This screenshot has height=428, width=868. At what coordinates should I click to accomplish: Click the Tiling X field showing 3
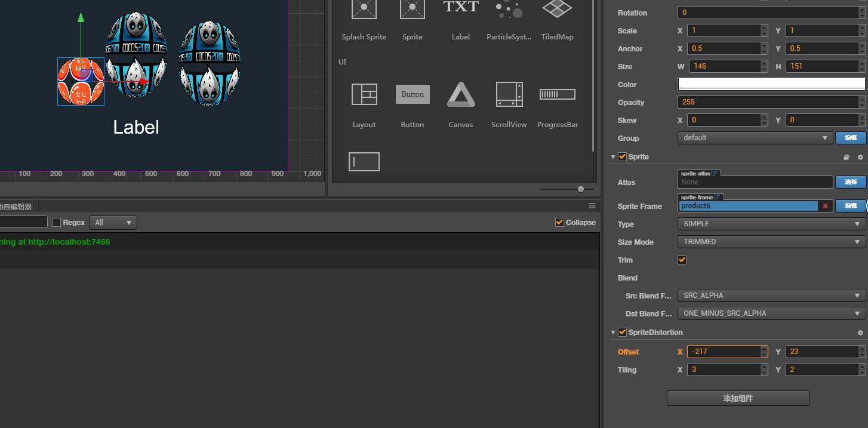point(728,370)
